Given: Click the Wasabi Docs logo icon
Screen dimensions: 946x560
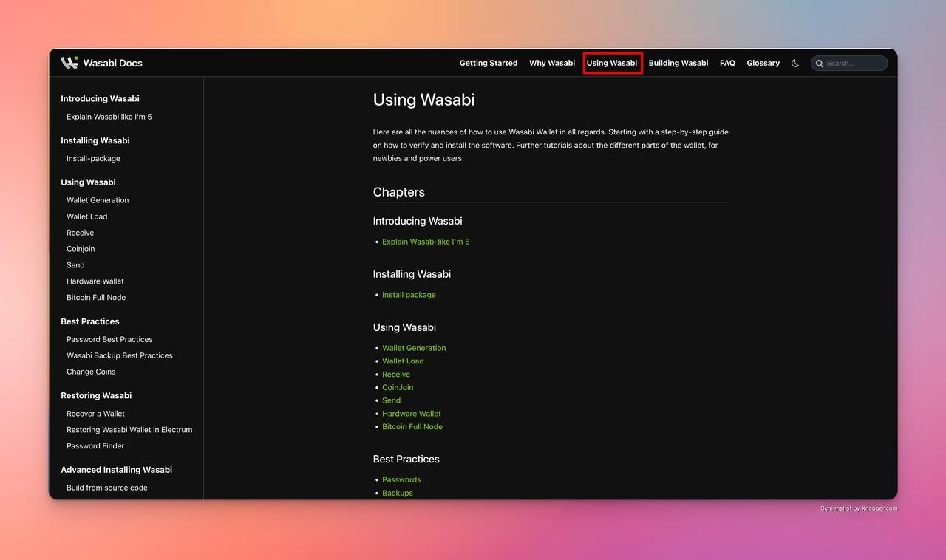Looking at the screenshot, I should pyautogui.click(x=69, y=63).
